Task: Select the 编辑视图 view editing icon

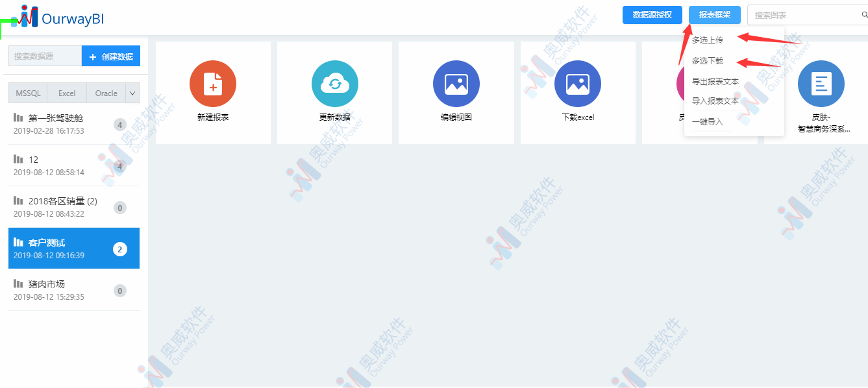Action: pos(456,83)
